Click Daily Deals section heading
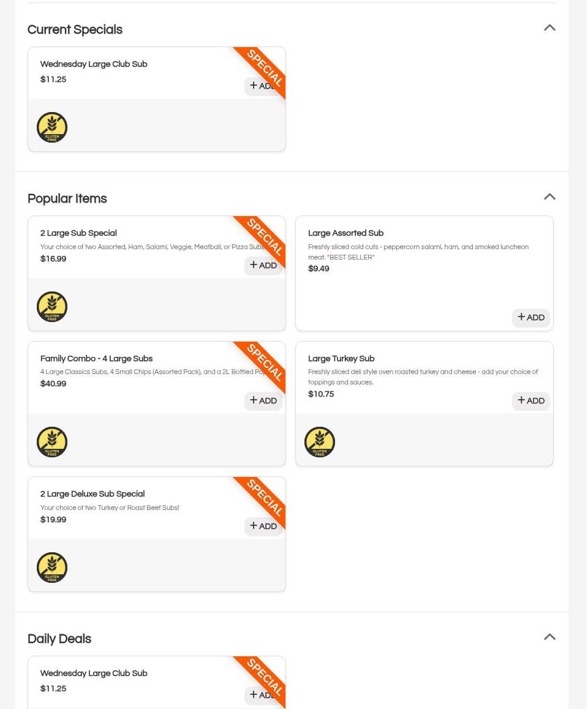 tap(59, 639)
